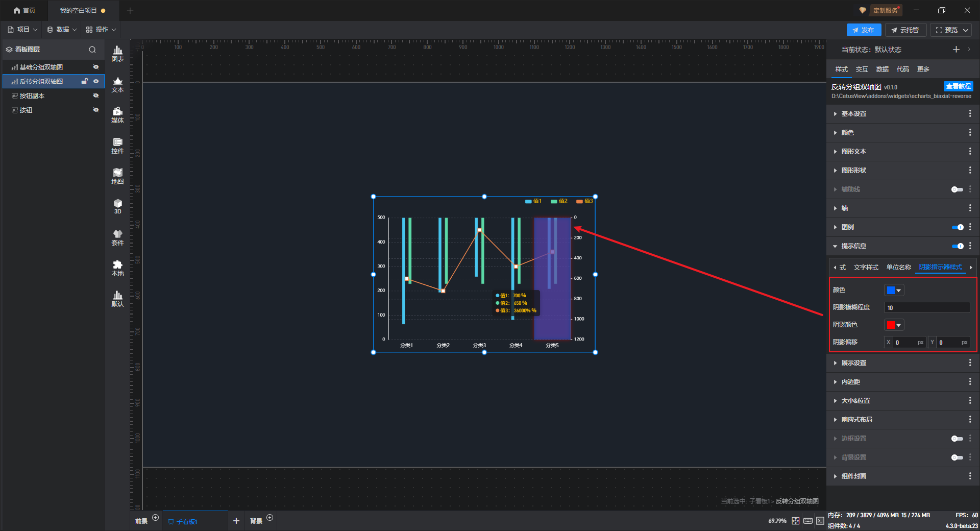
Task: Switch to the 交互 interaction tab
Action: click(862, 69)
